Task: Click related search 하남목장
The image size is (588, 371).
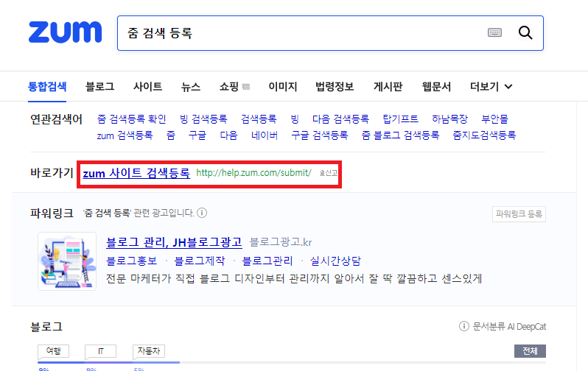Action: [450, 119]
